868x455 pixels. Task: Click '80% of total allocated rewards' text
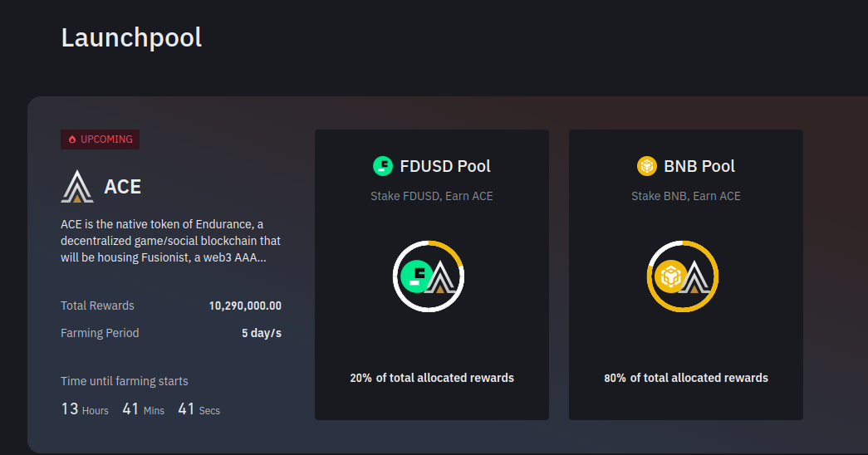[x=686, y=378]
